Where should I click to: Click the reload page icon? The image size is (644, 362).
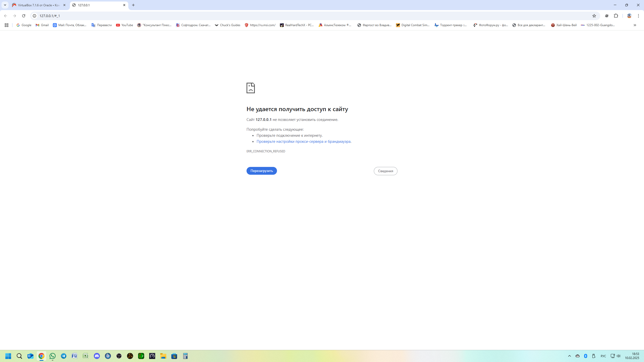pyautogui.click(x=24, y=16)
